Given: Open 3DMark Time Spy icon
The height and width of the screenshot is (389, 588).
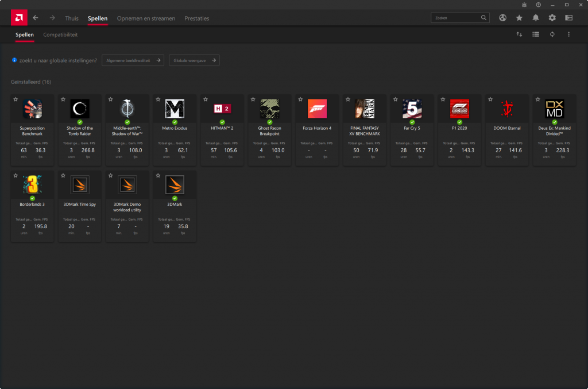Looking at the screenshot, I should click(x=80, y=185).
